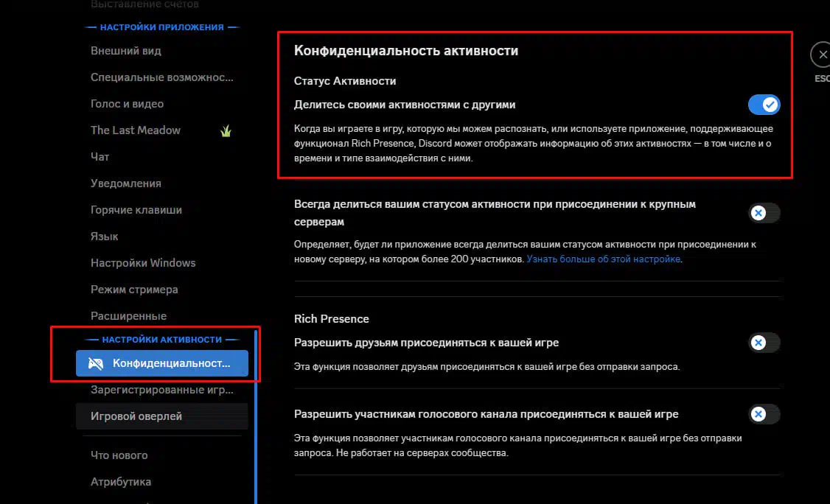Click the label 'Всегда делиться вашим статусом активности'

495,213
